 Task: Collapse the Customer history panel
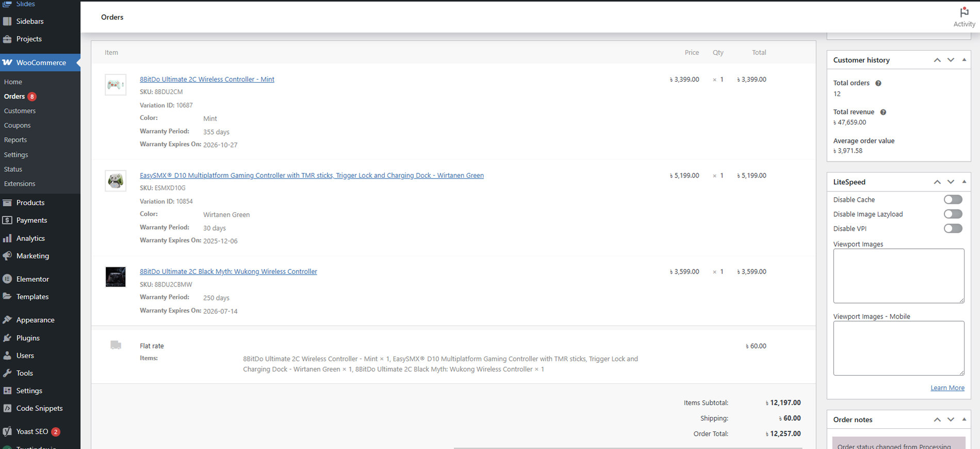[964, 60]
